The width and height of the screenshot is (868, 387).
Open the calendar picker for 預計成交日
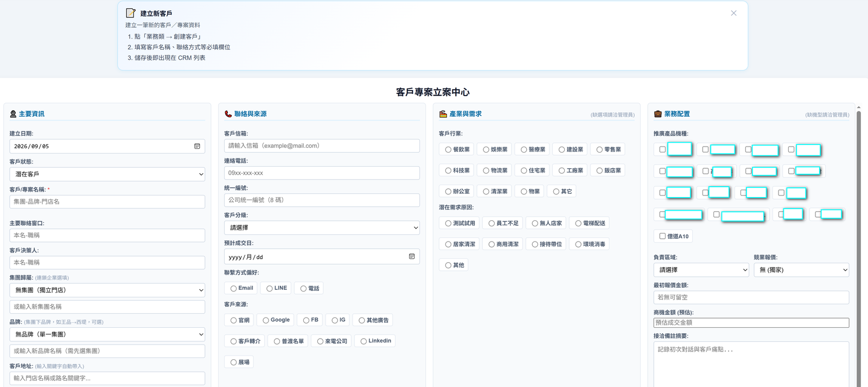pos(412,257)
